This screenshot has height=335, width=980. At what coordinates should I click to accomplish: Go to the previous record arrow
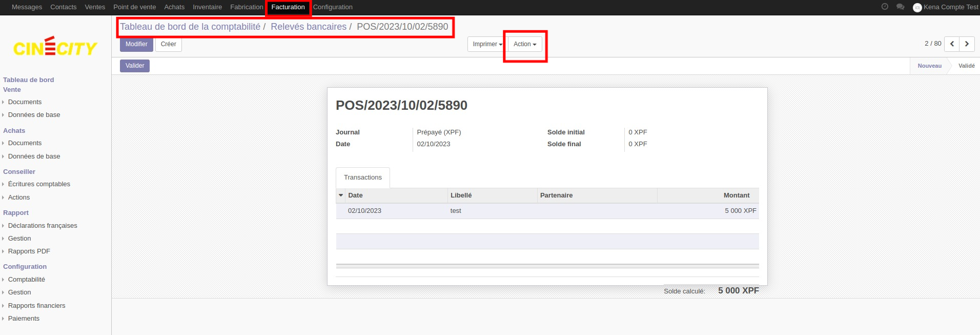(952, 44)
